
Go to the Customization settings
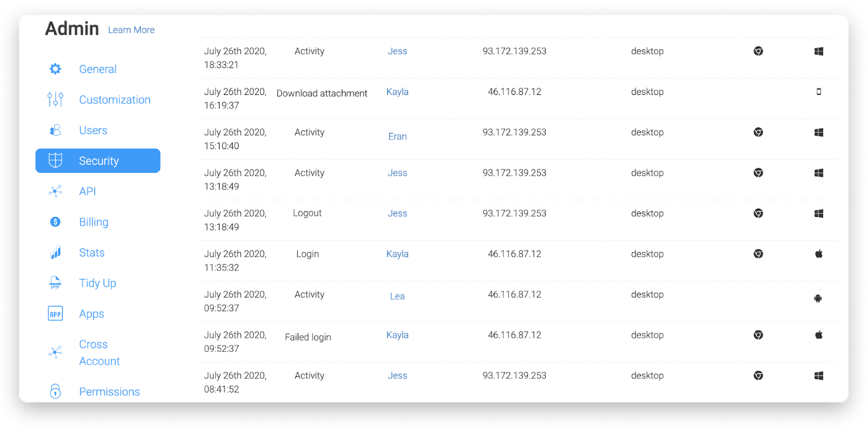click(x=114, y=100)
